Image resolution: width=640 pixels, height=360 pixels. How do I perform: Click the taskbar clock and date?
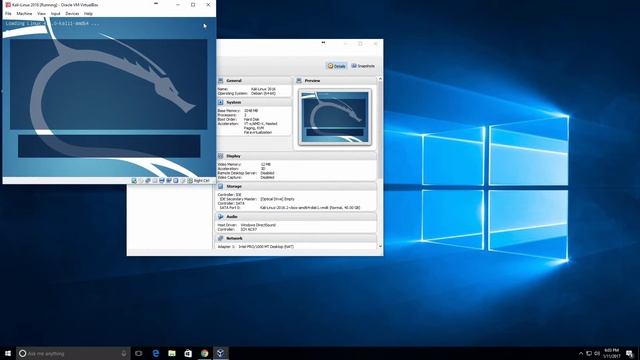coord(611,353)
